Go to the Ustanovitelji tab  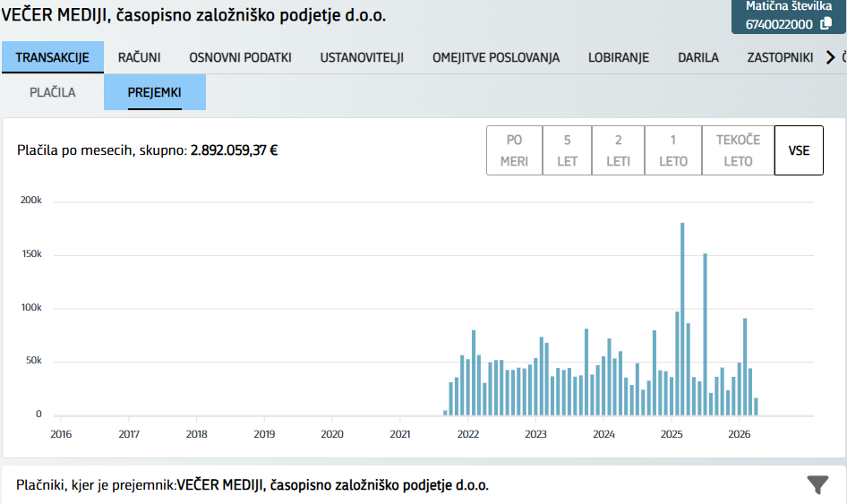point(362,57)
